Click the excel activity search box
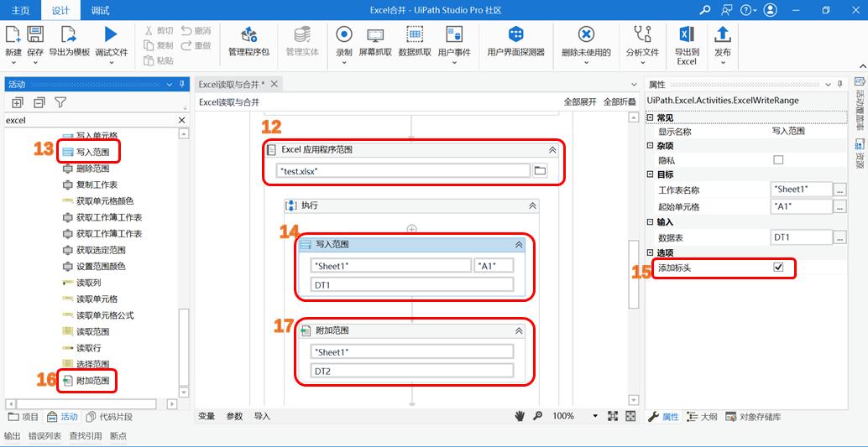 coord(90,120)
